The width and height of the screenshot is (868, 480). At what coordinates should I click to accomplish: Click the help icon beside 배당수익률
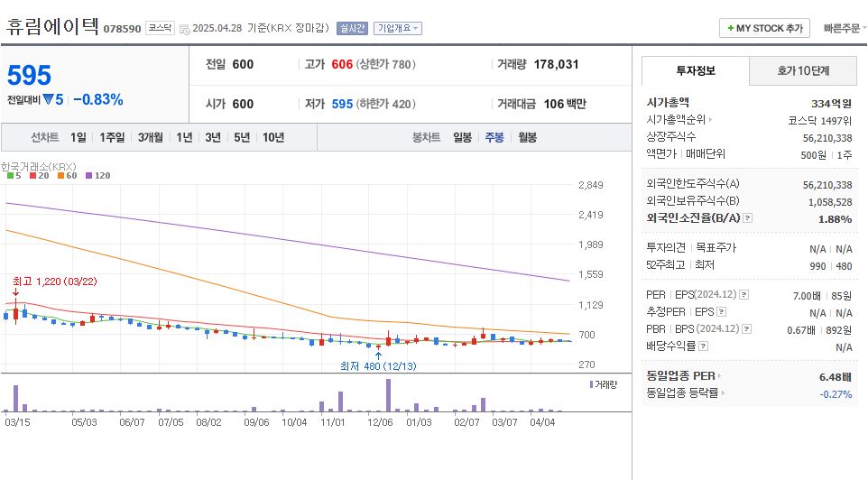703,346
